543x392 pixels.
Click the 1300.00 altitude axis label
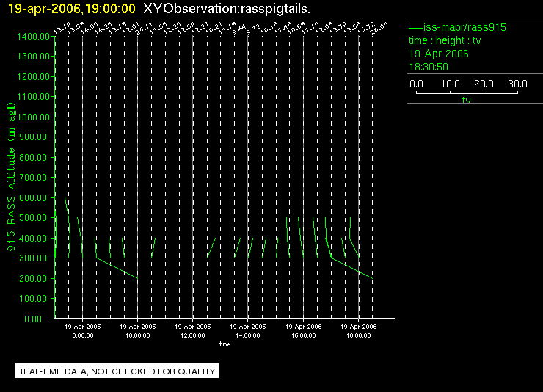33,56
